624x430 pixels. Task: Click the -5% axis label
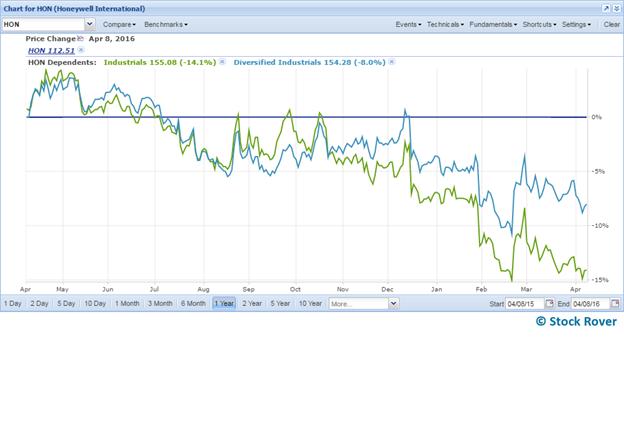598,171
